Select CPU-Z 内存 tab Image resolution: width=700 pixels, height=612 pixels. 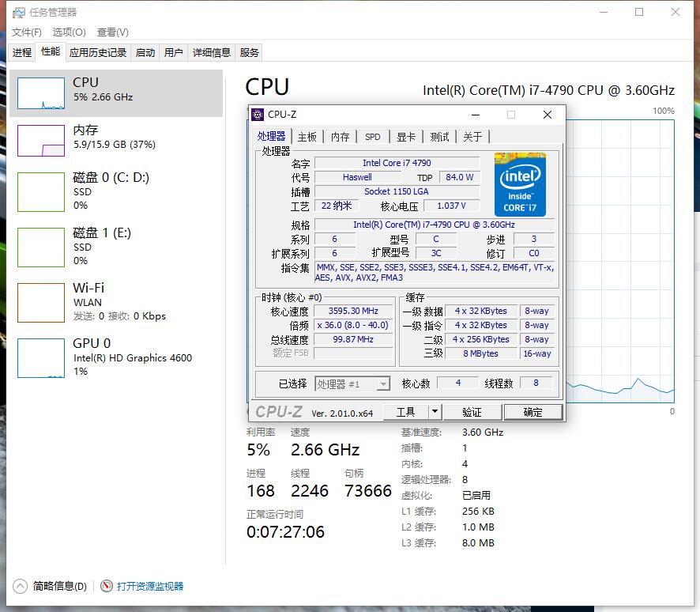pyautogui.click(x=341, y=137)
